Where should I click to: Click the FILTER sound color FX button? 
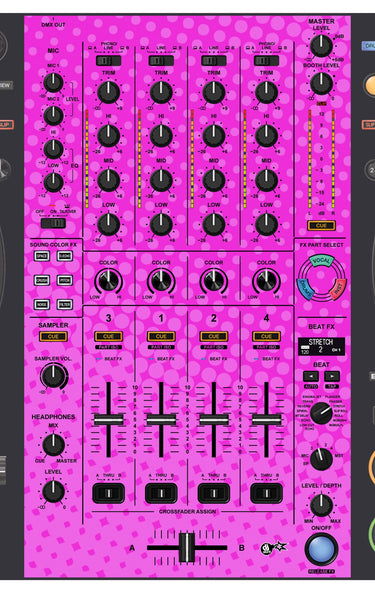point(65,304)
